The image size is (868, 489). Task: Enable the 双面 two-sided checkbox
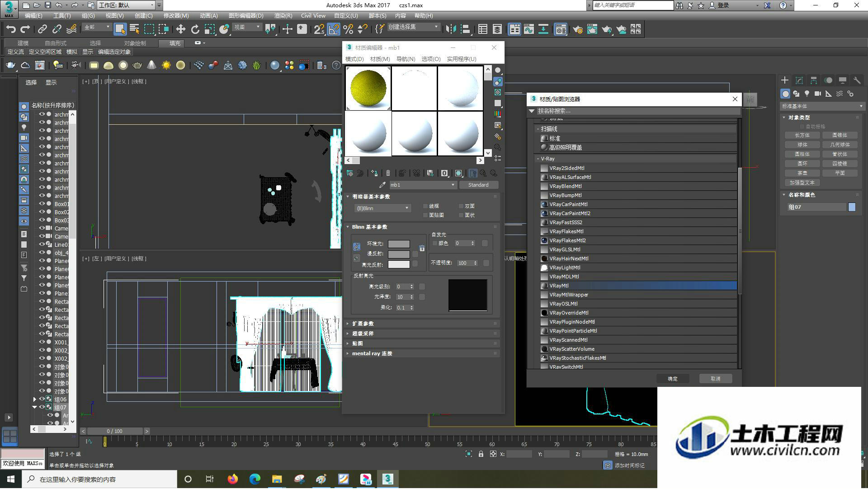click(461, 206)
